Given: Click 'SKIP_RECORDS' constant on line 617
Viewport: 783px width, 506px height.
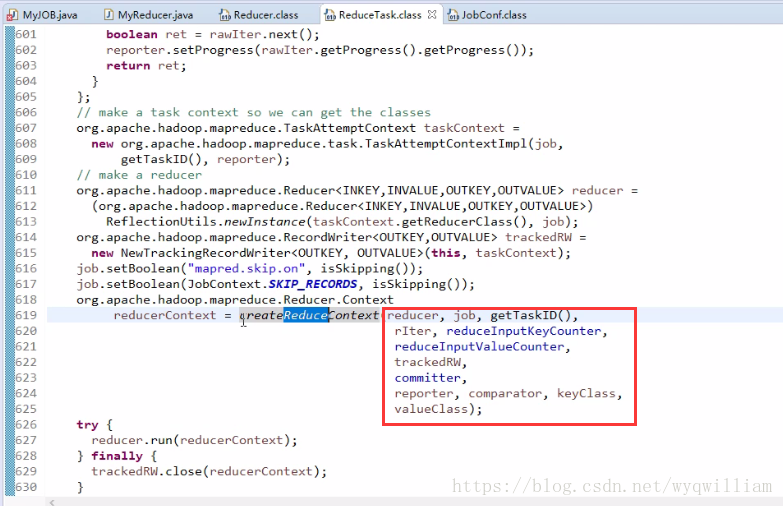Looking at the screenshot, I should coord(313,284).
